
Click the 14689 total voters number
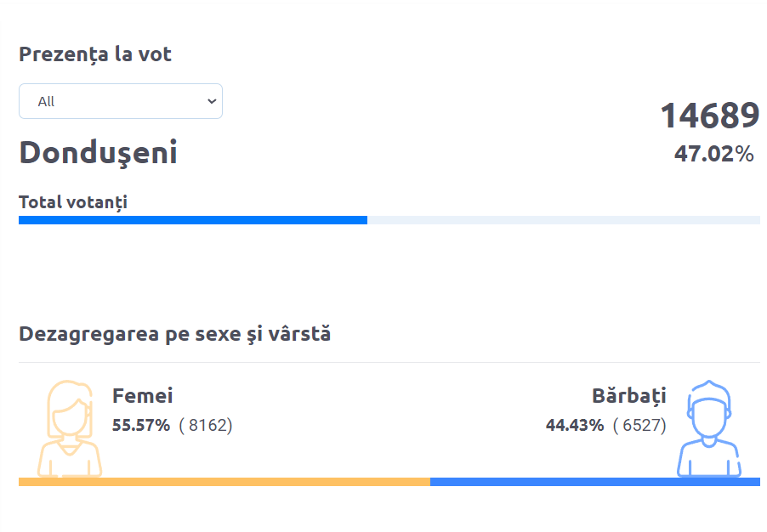(x=710, y=116)
